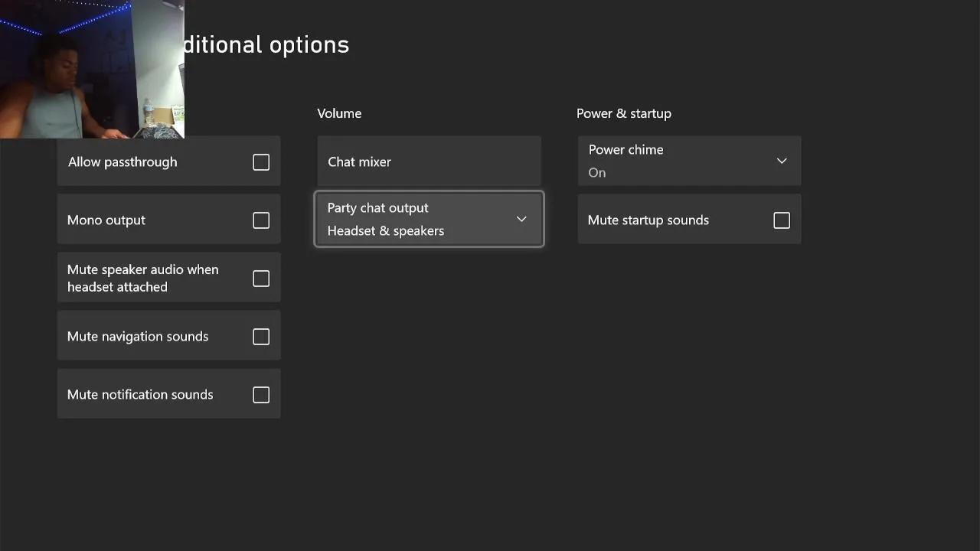The image size is (980, 551).
Task: Open the Power chime dropdown
Action: 689,161
